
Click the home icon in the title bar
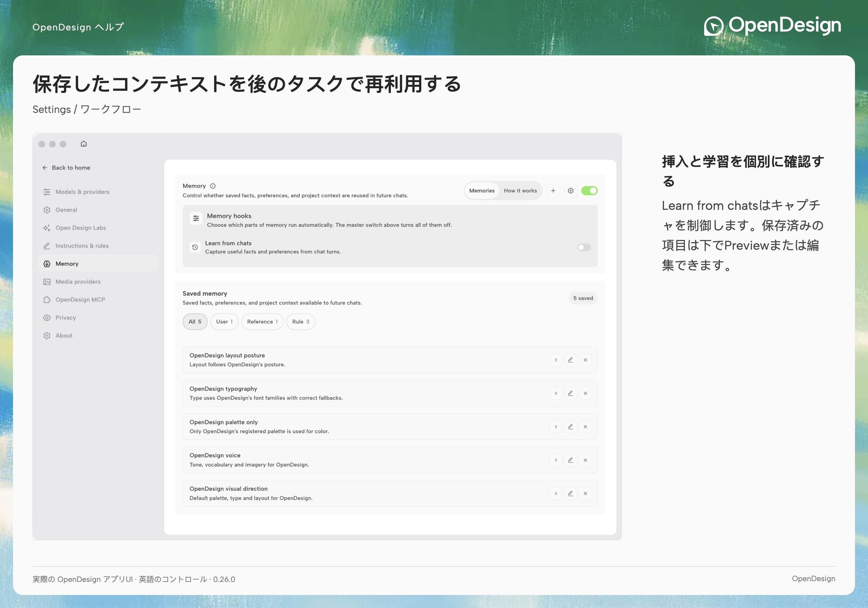point(84,144)
